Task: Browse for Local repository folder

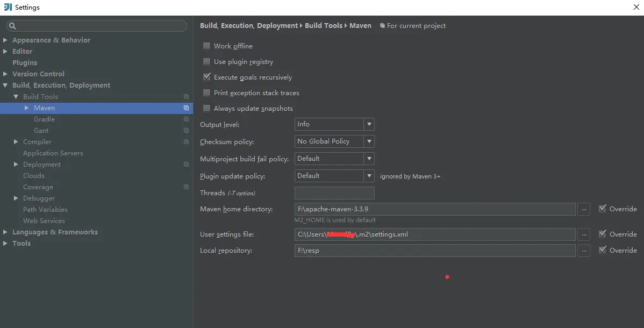Action: pyautogui.click(x=584, y=251)
